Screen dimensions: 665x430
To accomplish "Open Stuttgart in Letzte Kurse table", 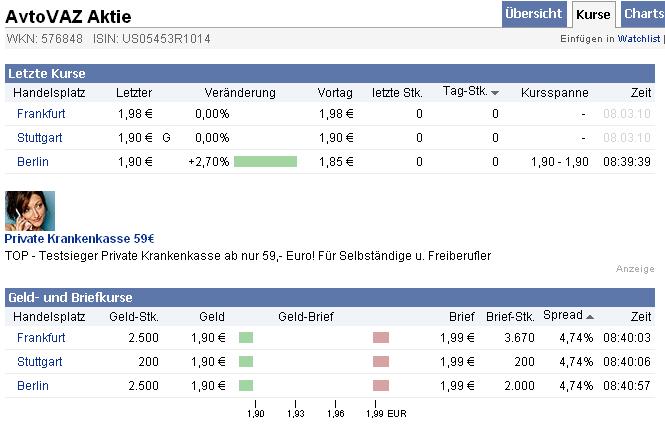I will (38, 137).
